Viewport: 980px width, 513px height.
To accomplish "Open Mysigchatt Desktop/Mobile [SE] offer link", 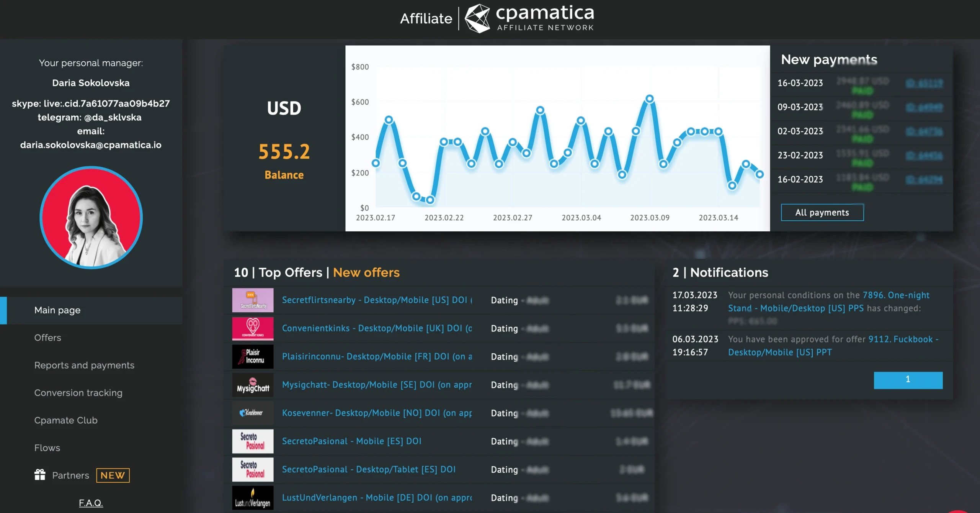I will pos(377,385).
